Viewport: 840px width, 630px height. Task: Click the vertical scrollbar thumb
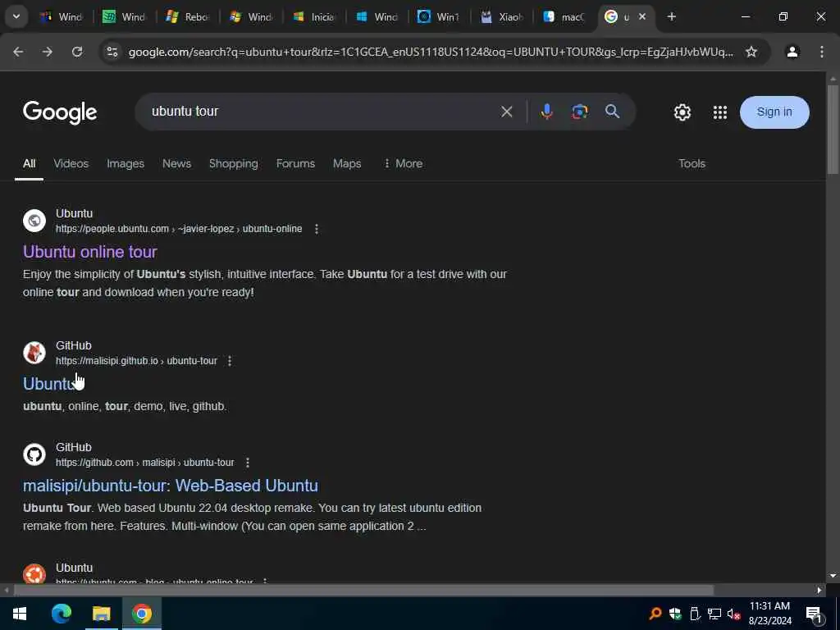833,129
